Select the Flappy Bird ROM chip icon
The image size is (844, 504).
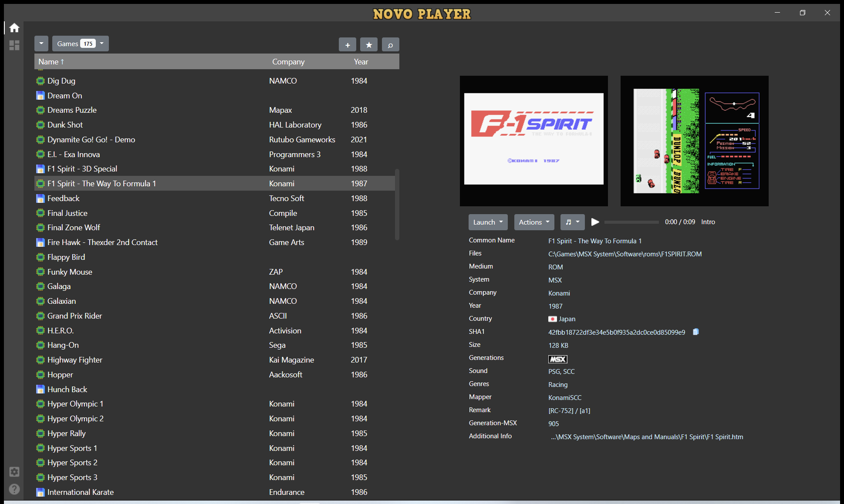41,257
